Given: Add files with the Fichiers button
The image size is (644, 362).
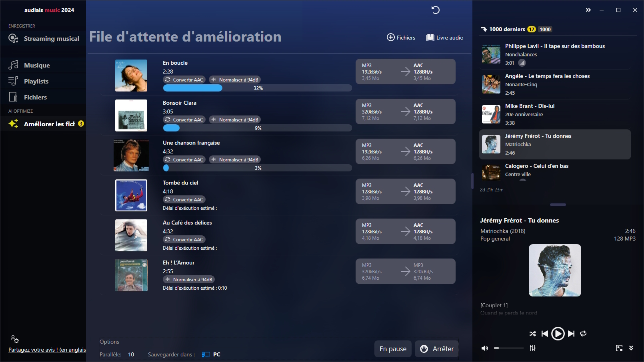Looking at the screenshot, I should click(x=401, y=38).
